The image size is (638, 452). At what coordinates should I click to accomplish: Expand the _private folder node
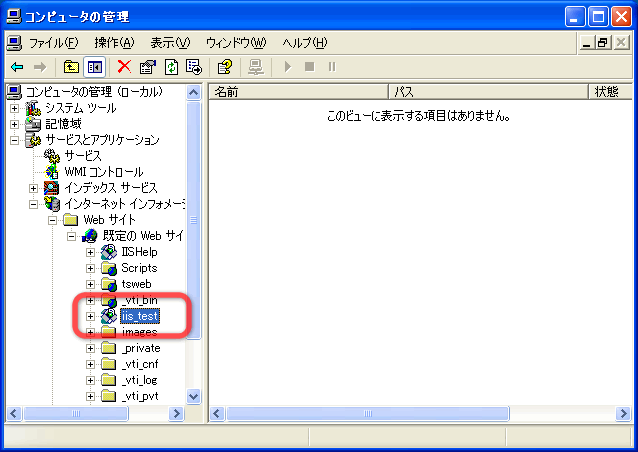coord(90,349)
